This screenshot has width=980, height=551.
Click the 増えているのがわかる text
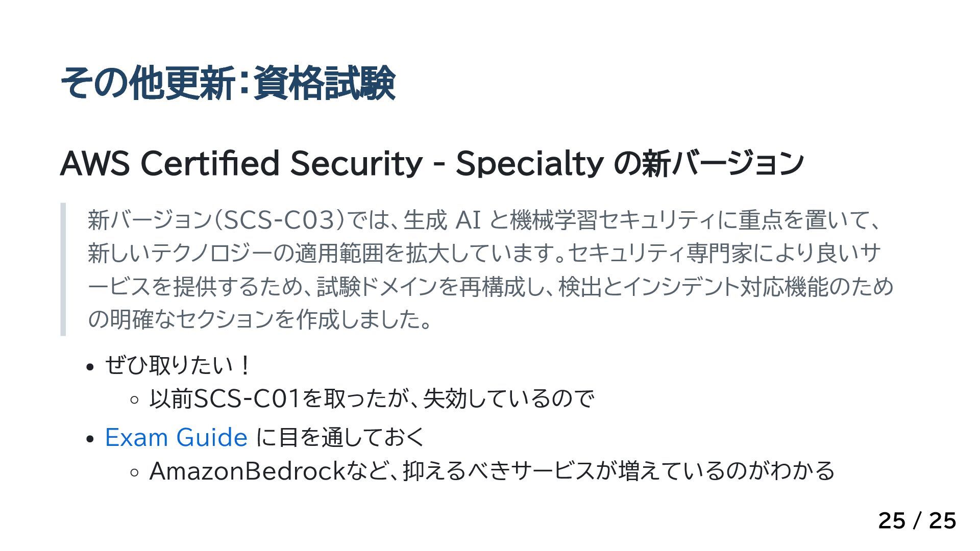click(x=727, y=471)
